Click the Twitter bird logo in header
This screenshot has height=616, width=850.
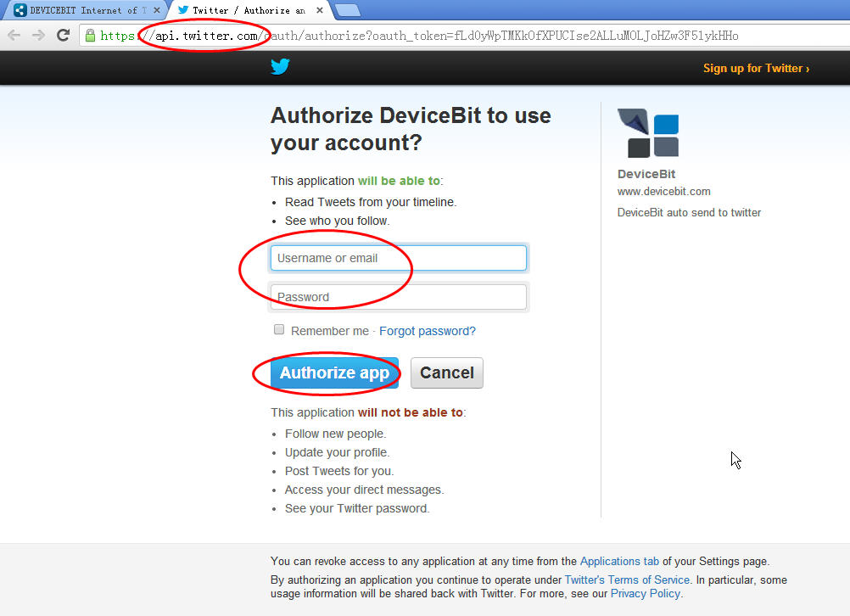[x=280, y=67]
